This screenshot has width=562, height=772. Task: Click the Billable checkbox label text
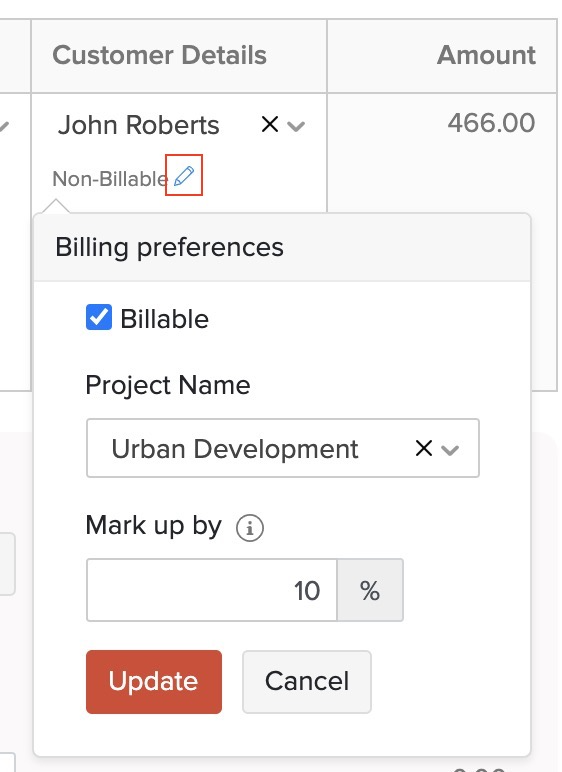tap(165, 319)
